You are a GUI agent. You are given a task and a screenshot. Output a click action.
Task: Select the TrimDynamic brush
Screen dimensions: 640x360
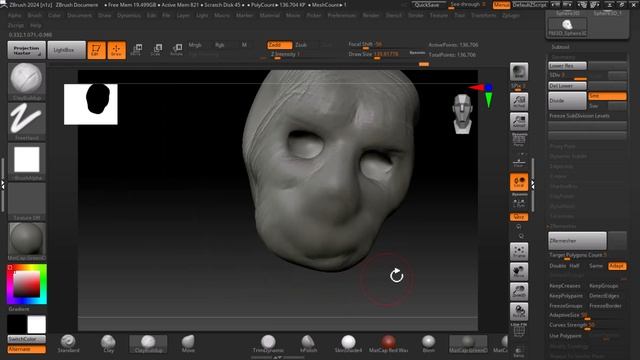pyautogui.click(x=268, y=344)
